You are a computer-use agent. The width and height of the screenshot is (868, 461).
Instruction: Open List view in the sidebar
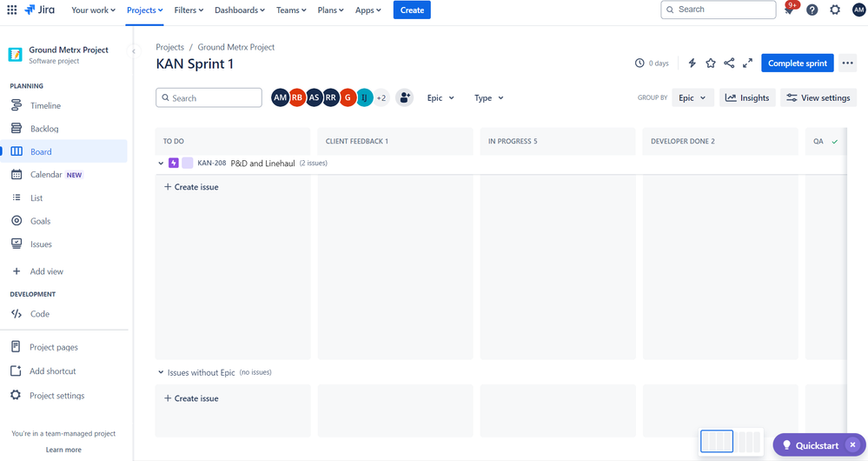click(x=63, y=197)
